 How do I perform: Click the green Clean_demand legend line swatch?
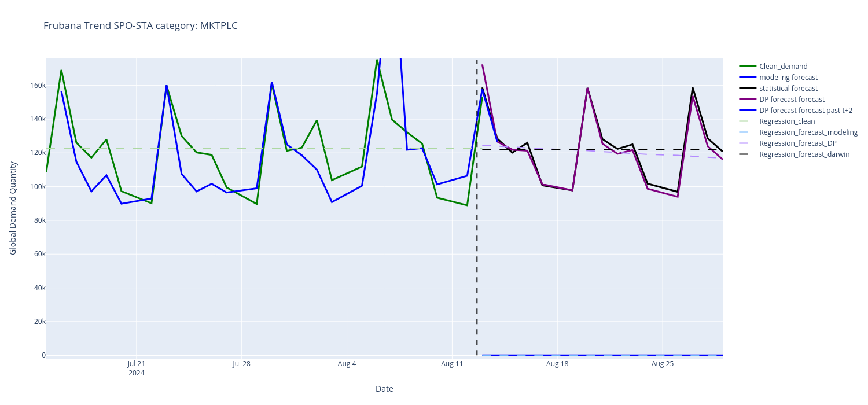point(748,67)
